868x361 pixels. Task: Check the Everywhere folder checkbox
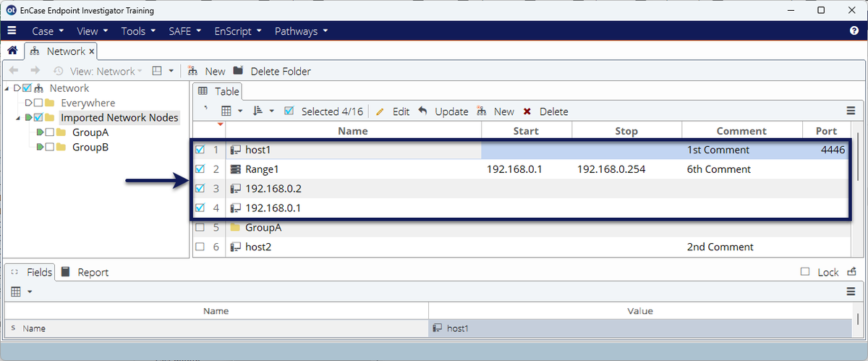(38, 103)
